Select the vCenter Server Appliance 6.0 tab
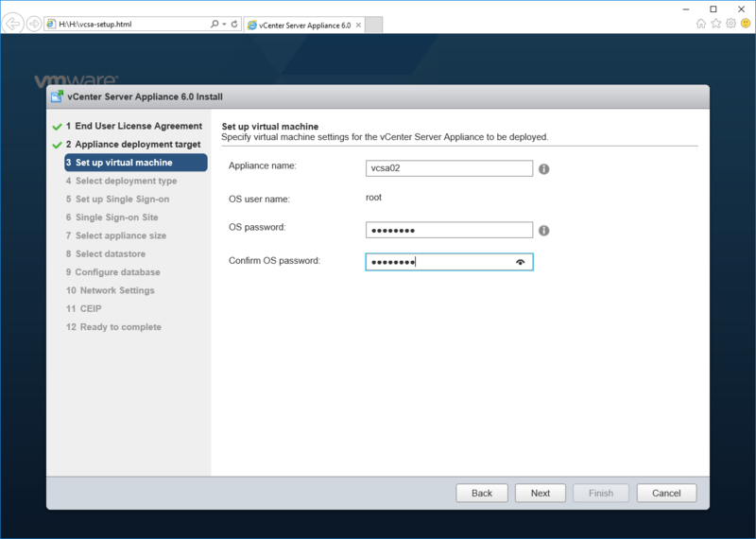 point(304,26)
